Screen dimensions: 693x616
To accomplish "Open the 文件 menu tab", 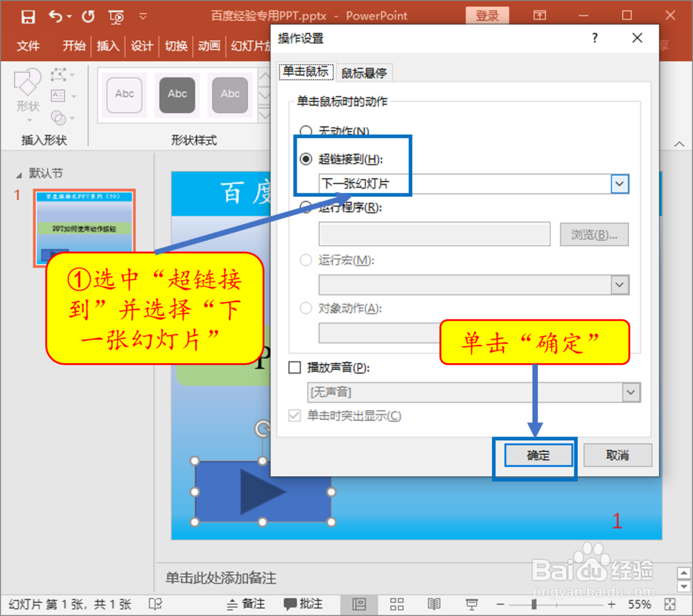I will pos(28,46).
